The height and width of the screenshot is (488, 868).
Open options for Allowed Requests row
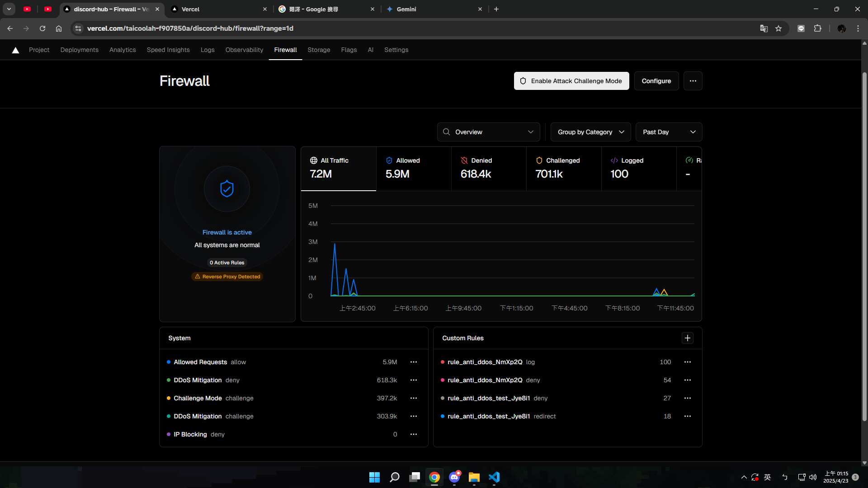tap(413, 362)
